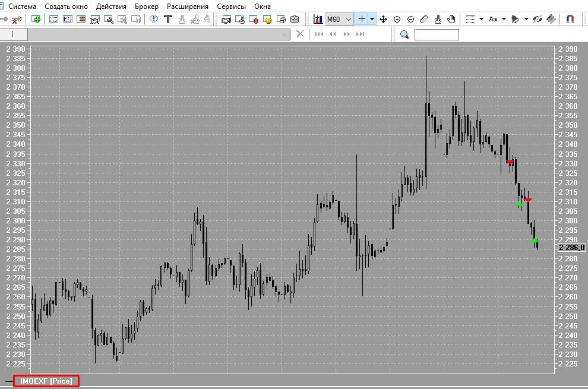Open the line chart window icon
This screenshot has height=389, width=588.
pyautogui.click(x=53, y=19)
